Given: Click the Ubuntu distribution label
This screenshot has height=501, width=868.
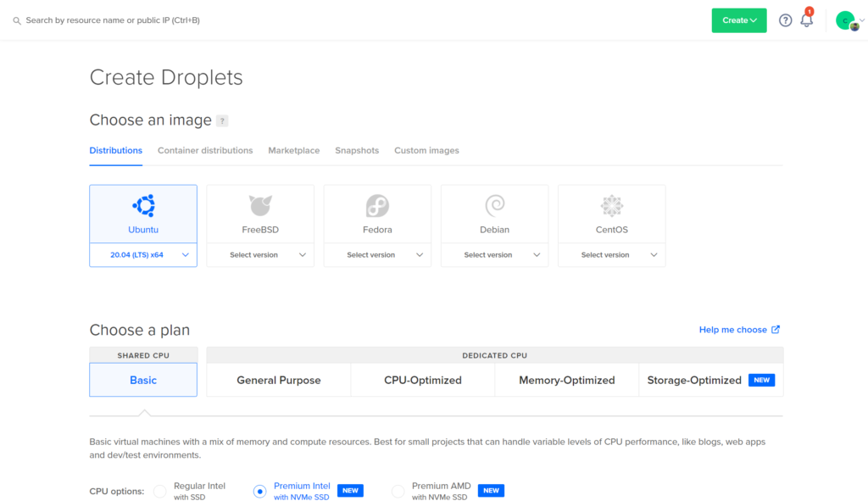Looking at the screenshot, I should click(x=143, y=230).
